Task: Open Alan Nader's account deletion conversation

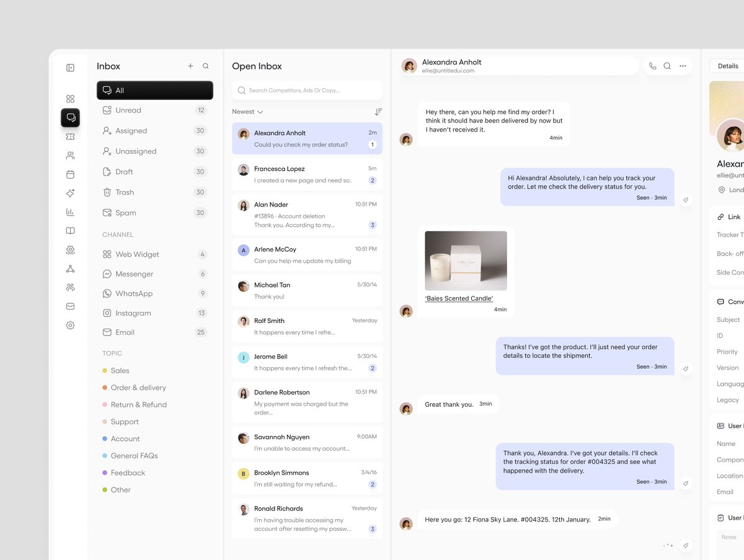Action: click(x=308, y=215)
